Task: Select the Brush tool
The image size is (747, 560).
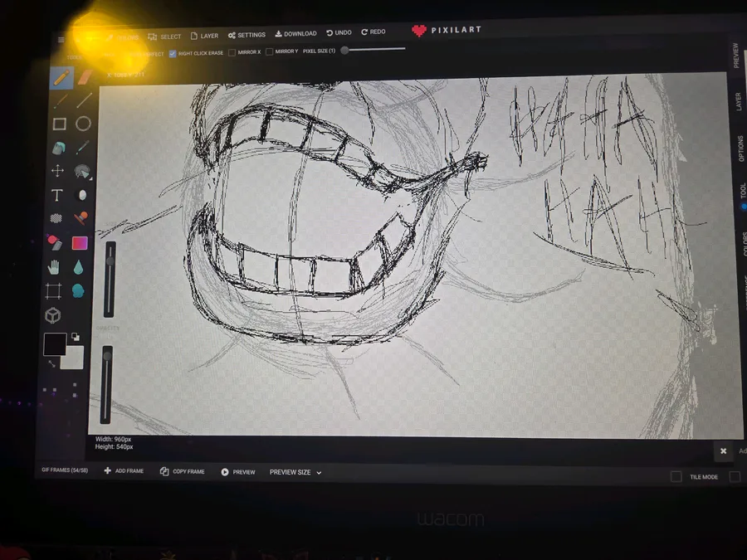Action: 60,101
